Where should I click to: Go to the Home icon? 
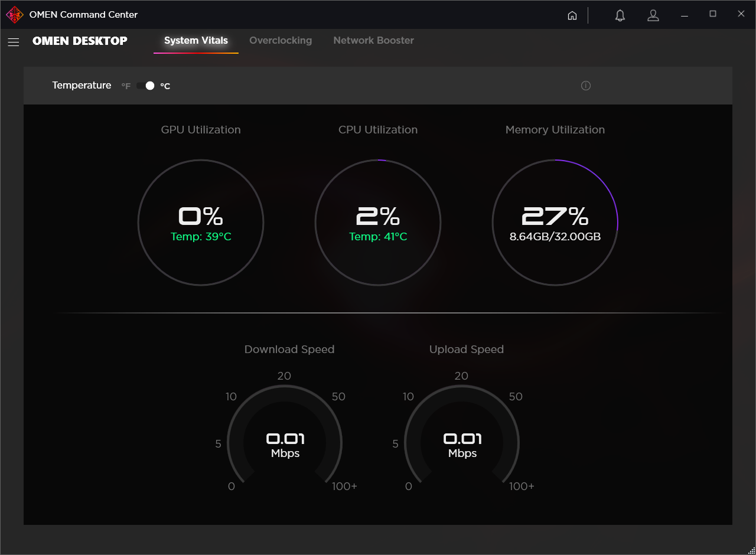[572, 15]
